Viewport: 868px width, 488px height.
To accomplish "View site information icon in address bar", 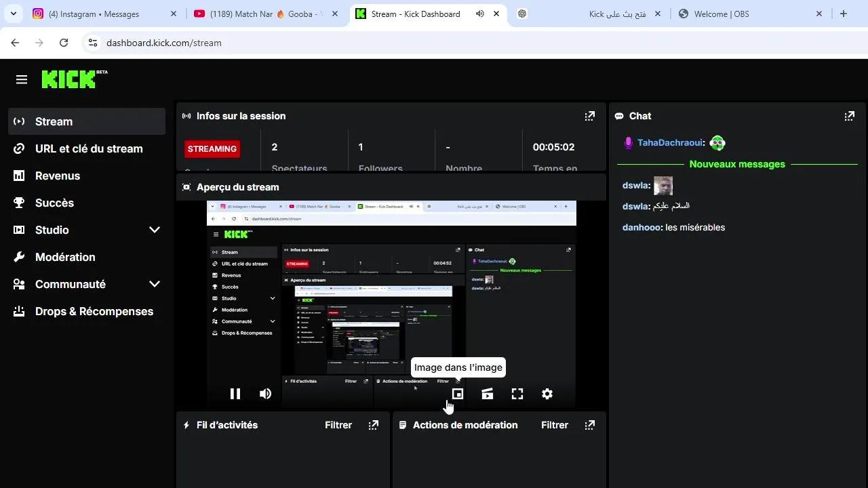I will click(93, 43).
